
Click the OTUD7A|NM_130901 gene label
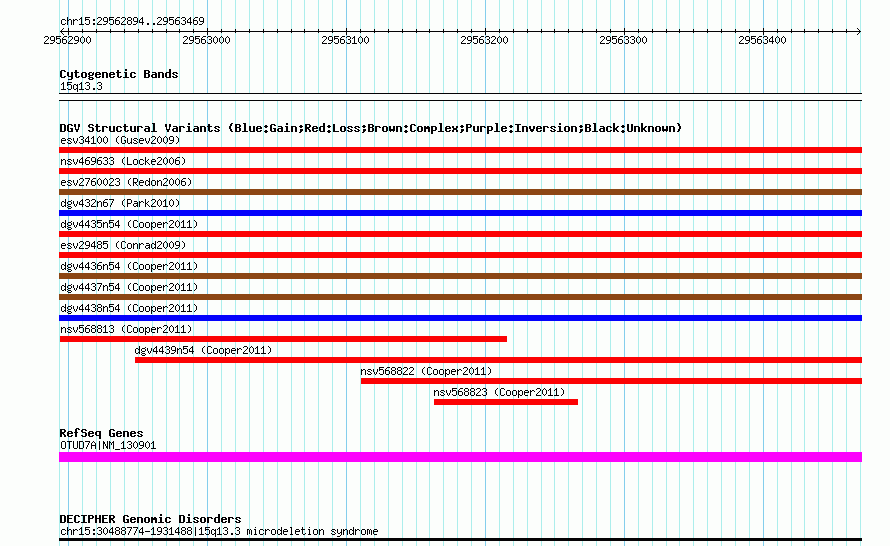(108, 446)
